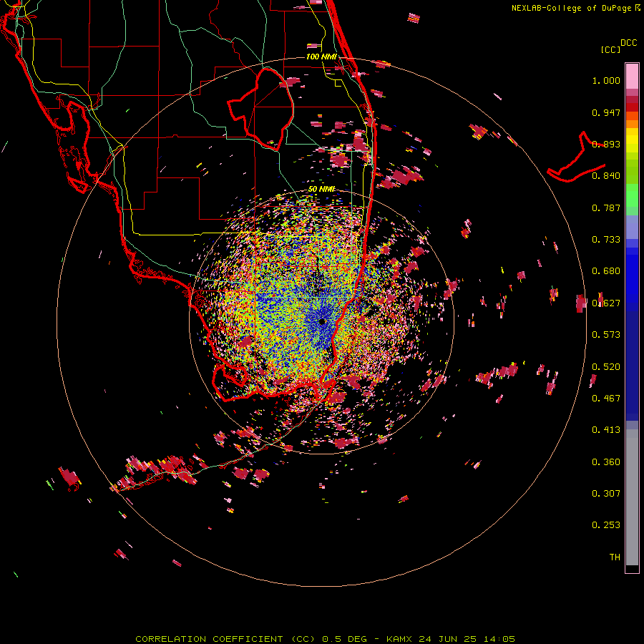
Task: Click the gray low-value color bar segment
Action: [632, 497]
